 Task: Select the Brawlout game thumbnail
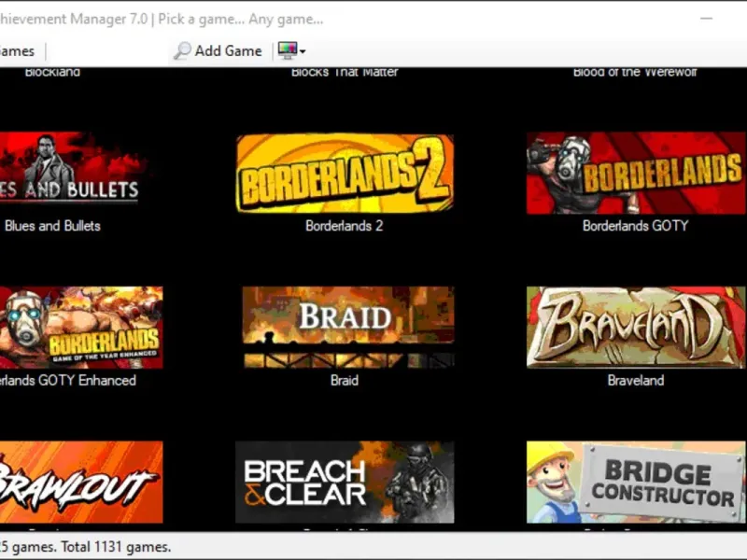(x=81, y=482)
